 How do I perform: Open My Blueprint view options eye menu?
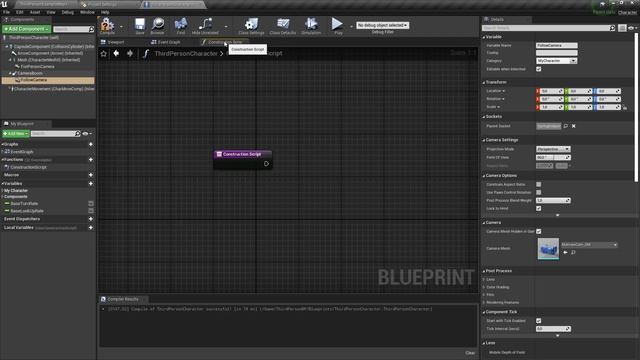(x=87, y=133)
